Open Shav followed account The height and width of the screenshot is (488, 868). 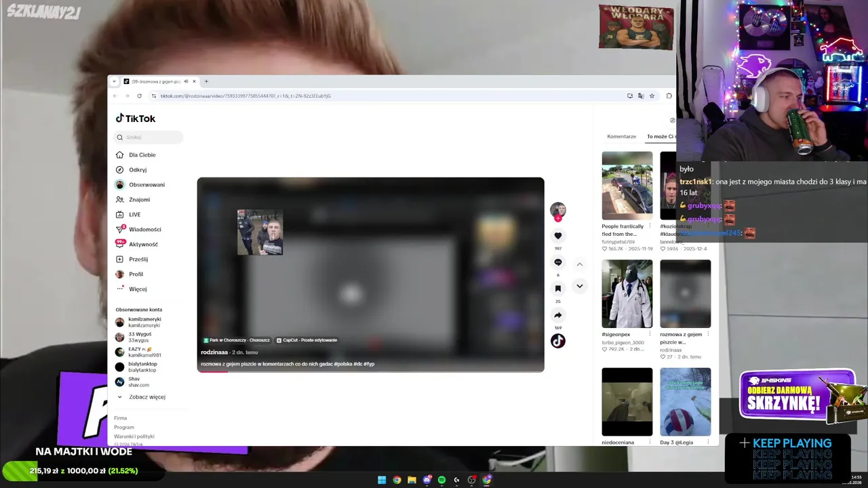pos(132,382)
